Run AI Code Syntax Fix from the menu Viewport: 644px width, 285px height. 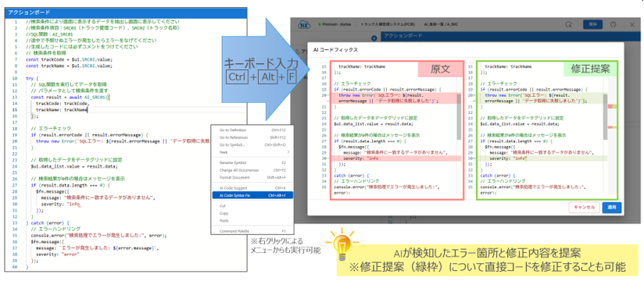[x=252, y=195]
